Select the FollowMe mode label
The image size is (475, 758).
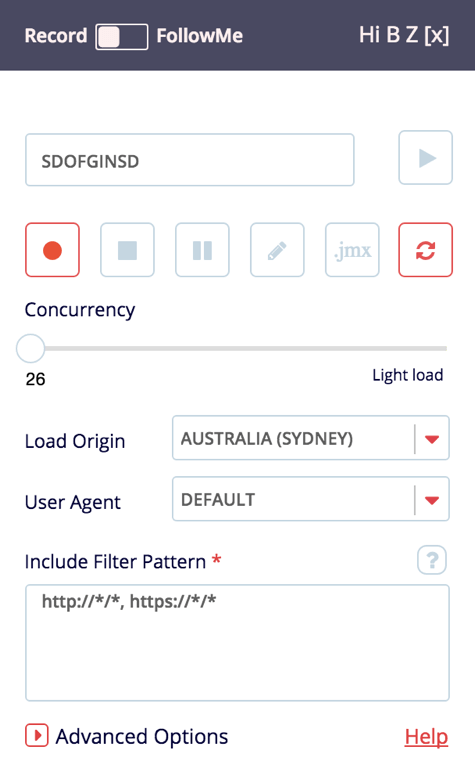(200, 36)
